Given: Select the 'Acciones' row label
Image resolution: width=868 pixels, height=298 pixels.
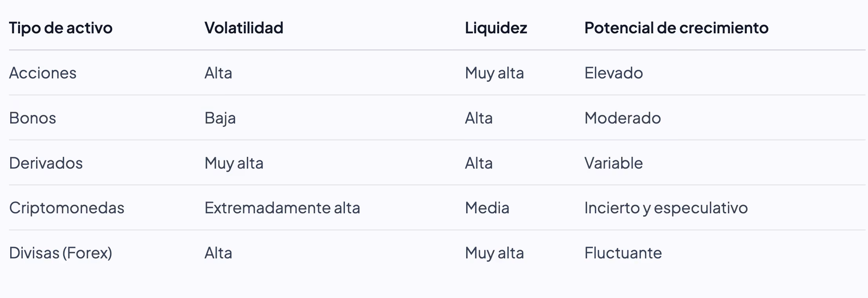Looking at the screenshot, I should pyautogui.click(x=43, y=73).
